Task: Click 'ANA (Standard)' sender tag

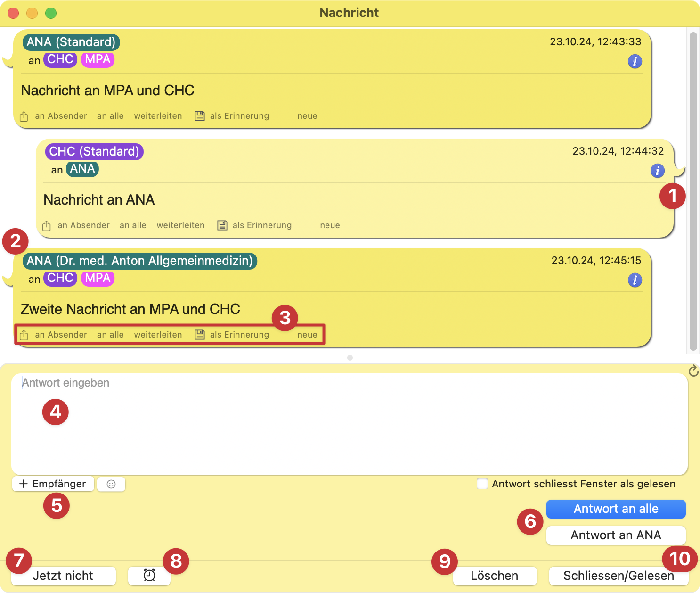Action: (71, 42)
